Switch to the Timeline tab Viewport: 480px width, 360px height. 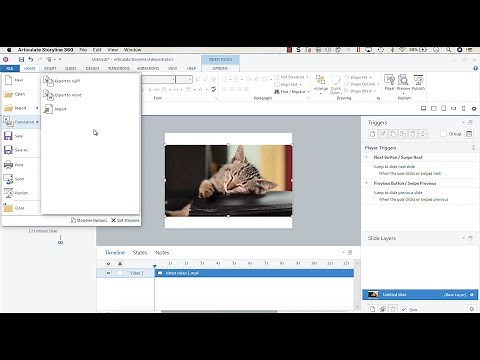pos(115,253)
